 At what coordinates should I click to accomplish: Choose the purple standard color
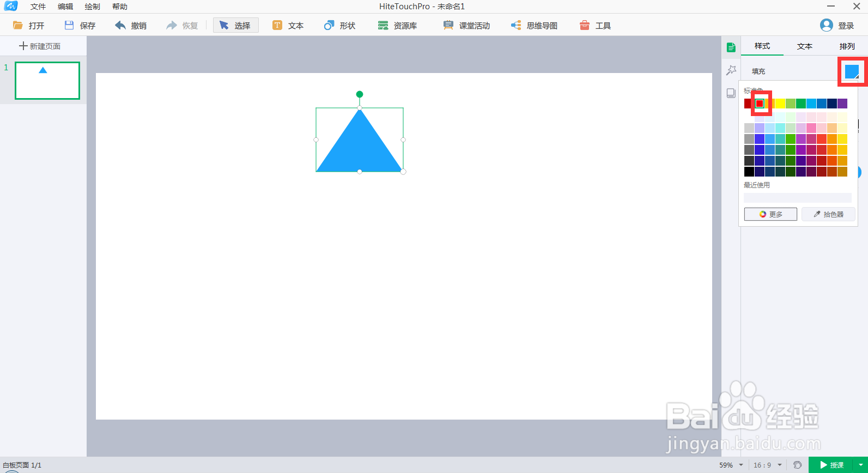coord(842,104)
